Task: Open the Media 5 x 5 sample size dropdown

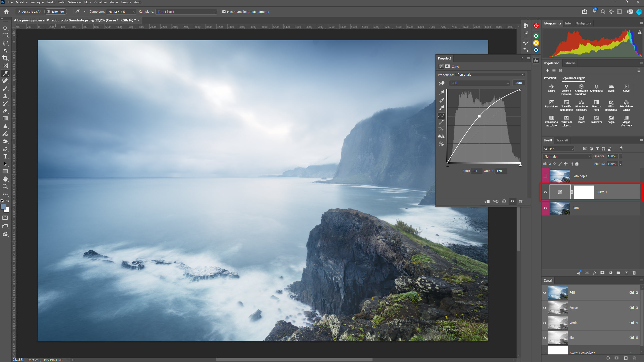Action: [x=121, y=12]
